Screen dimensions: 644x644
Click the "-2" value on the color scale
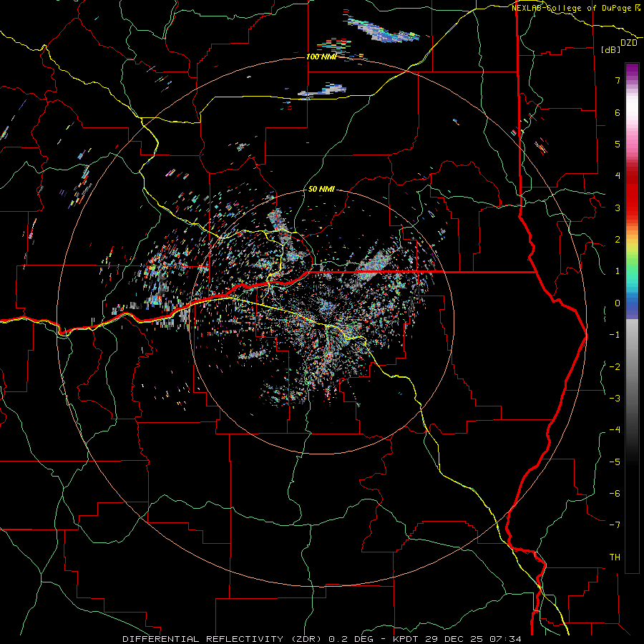coord(615,367)
